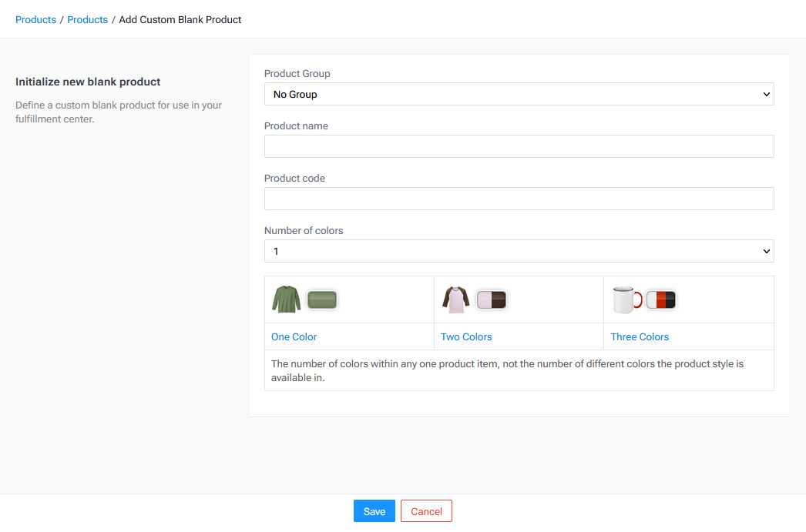
Task: Click the brown raglan tee icon
Action: coord(455,299)
